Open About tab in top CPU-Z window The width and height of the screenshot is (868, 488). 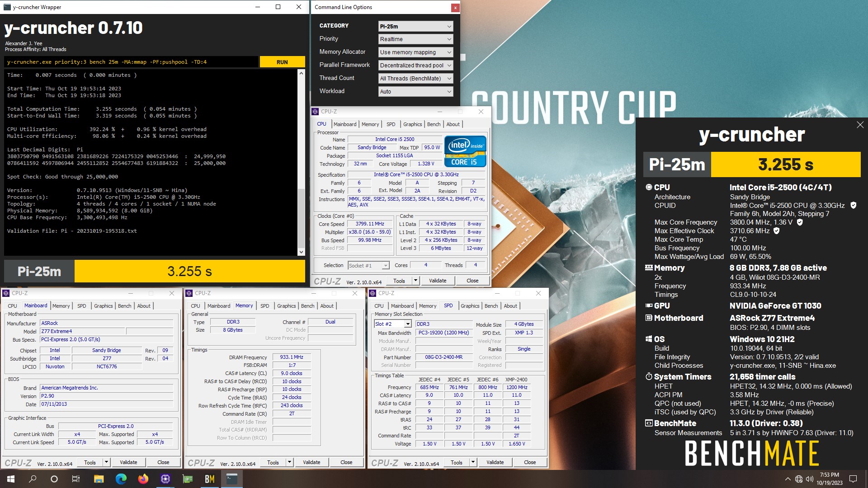point(453,124)
